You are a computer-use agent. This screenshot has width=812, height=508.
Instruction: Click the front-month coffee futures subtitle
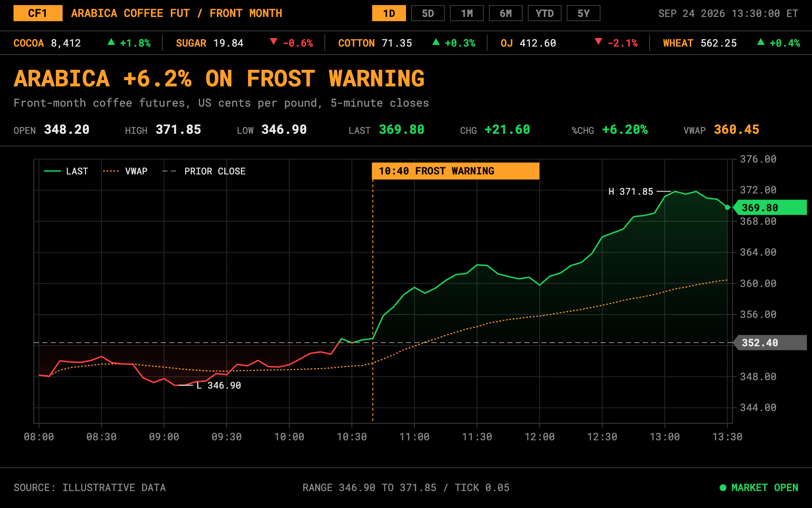tap(221, 103)
